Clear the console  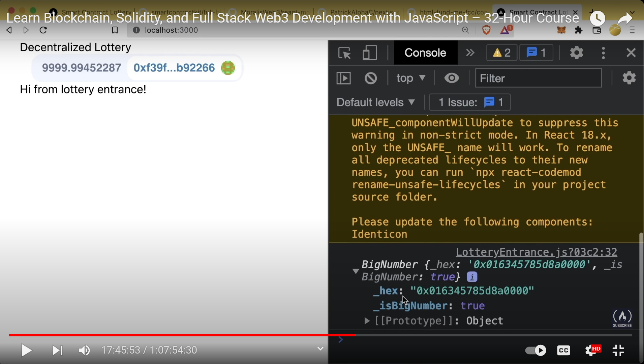tap(371, 78)
